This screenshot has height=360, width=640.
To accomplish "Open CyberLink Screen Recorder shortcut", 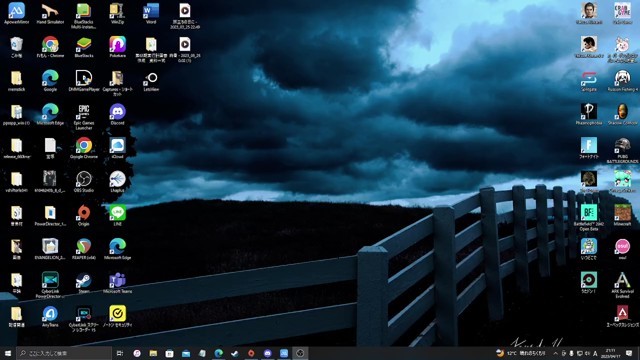I will click(84, 319).
